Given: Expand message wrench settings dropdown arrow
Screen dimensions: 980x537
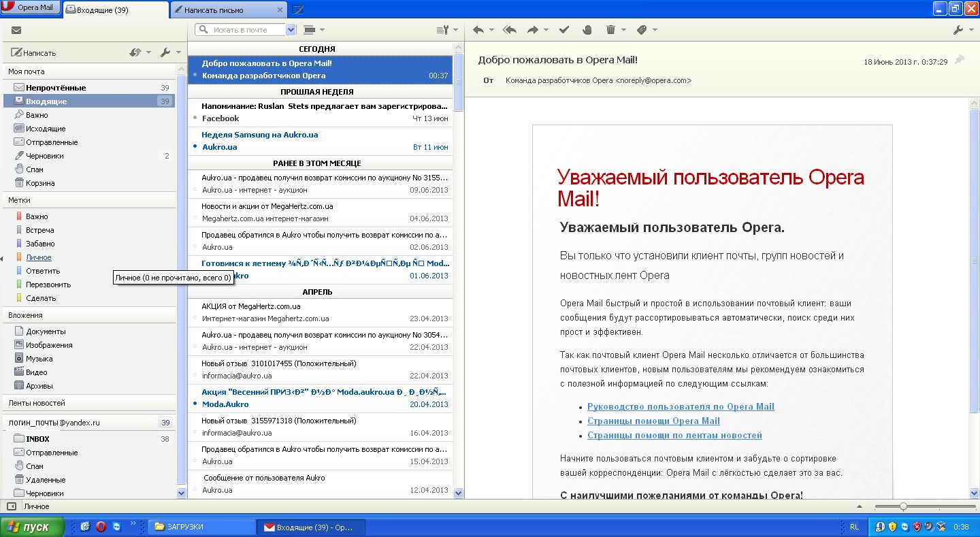Looking at the screenshot, I should pos(972,30).
